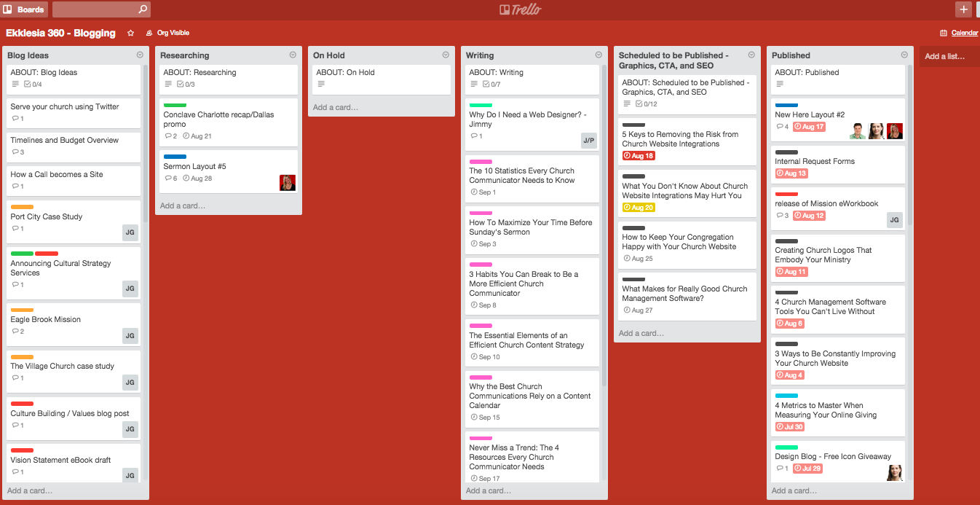Open the Boards menu

(x=24, y=9)
